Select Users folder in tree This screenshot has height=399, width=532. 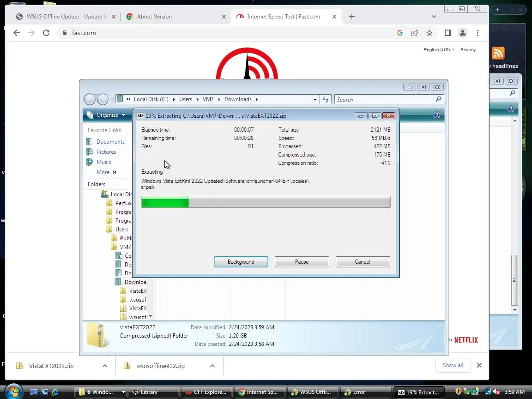click(118, 230)
